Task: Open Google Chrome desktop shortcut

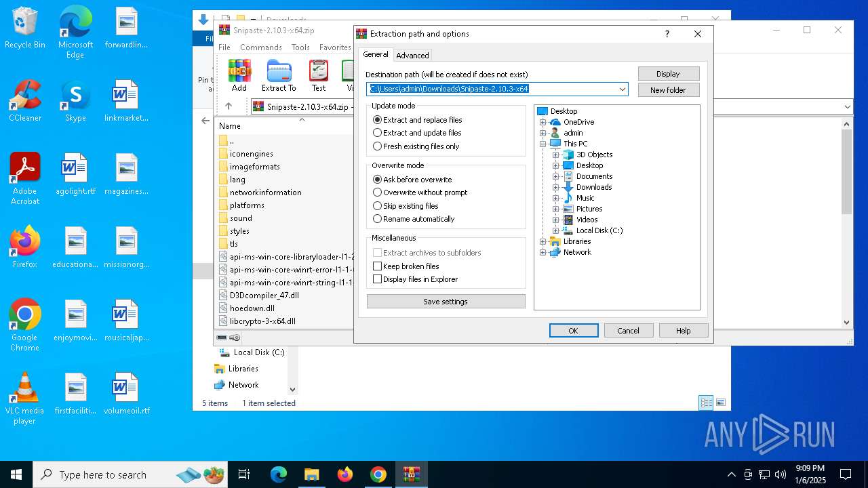Action: coord(25,325)
